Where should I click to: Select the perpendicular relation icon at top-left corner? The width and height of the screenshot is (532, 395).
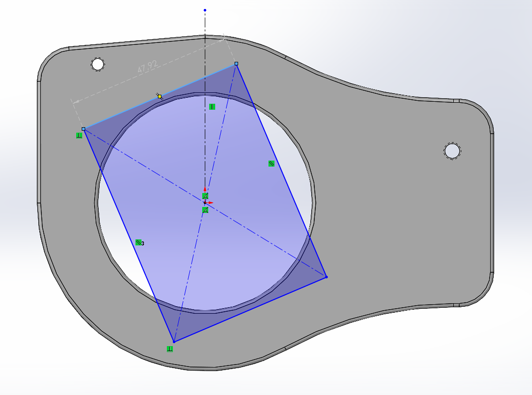79,135
